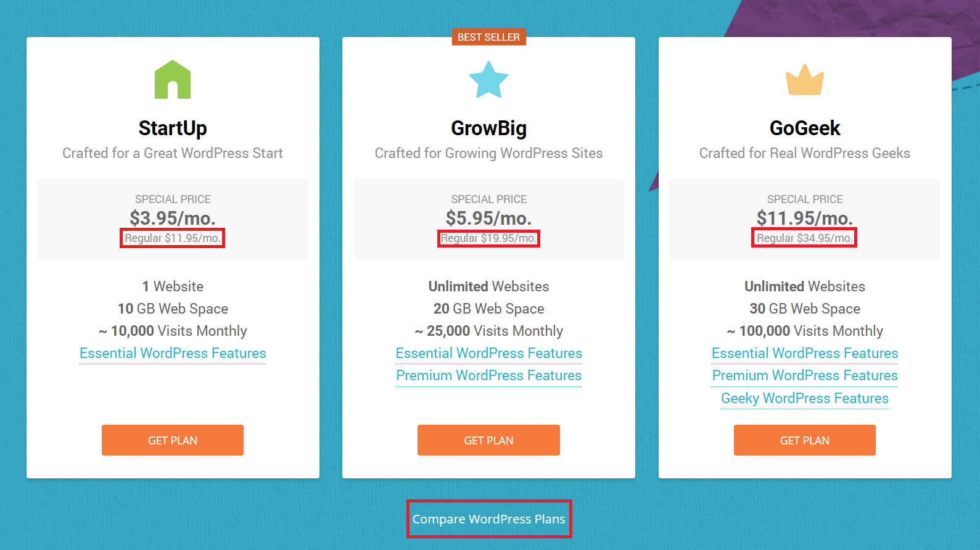Image resolution: width=980 pixels, height=550 pixels.
Task: Click the yellow crown GoGeek icon
Action: click(805, 80)
